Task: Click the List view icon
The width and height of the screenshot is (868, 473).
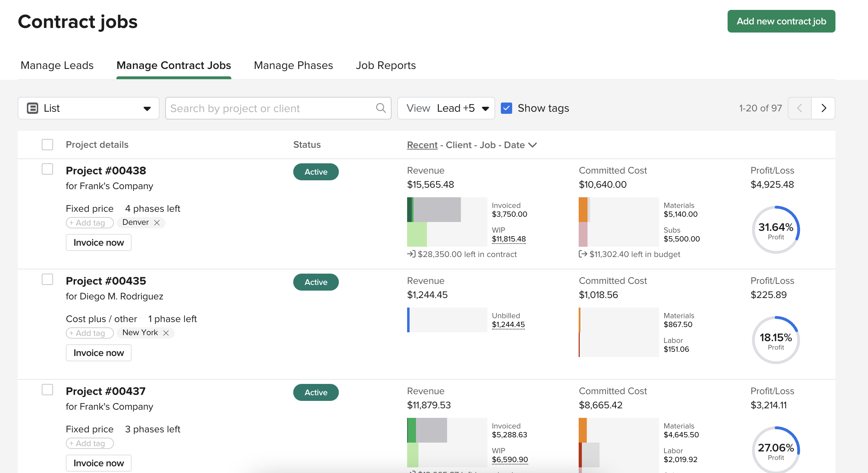Action: 33,108
